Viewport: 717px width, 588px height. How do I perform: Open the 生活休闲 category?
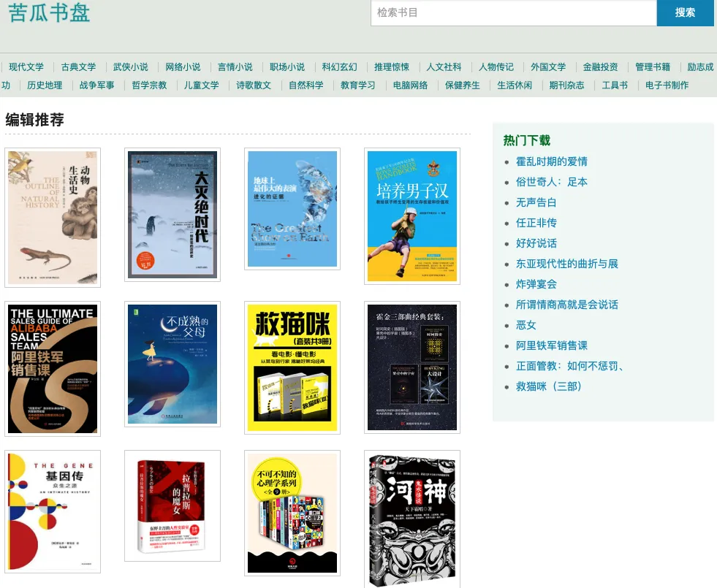515,85
